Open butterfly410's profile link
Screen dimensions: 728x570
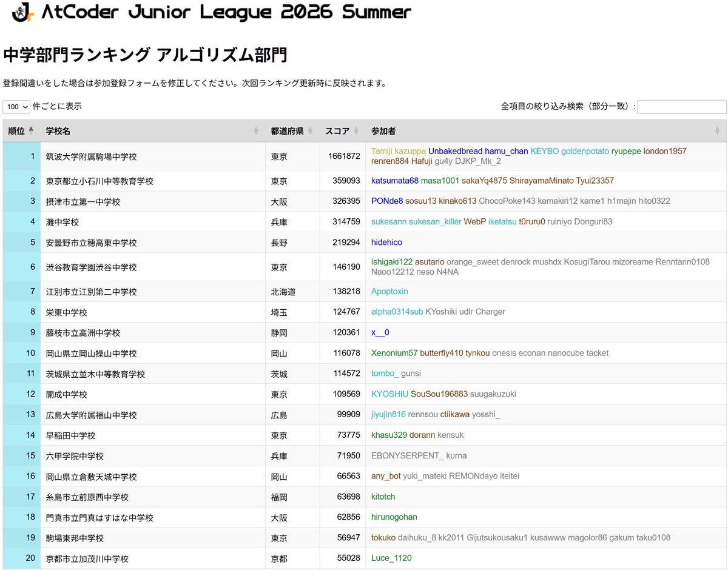tap(442, 354)
